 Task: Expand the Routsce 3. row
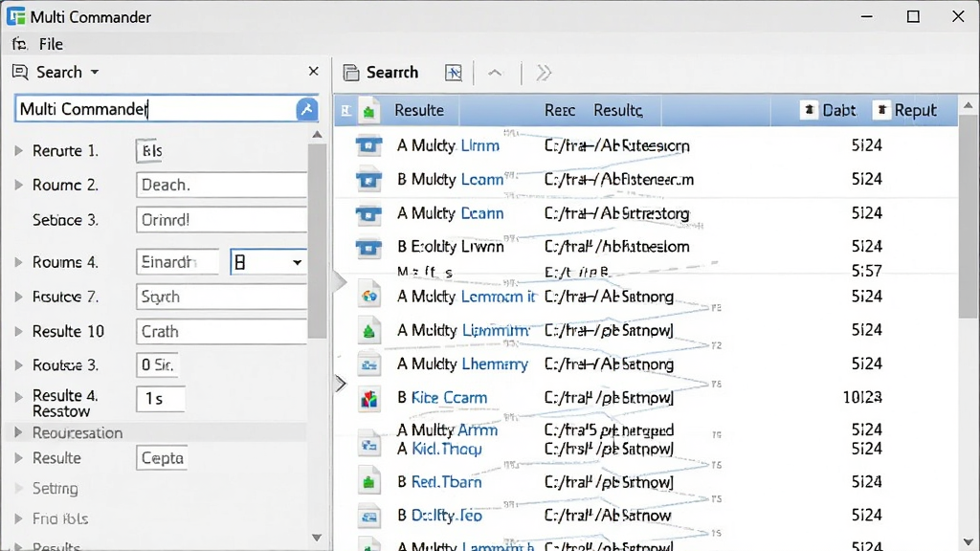[x=19, y=364]
